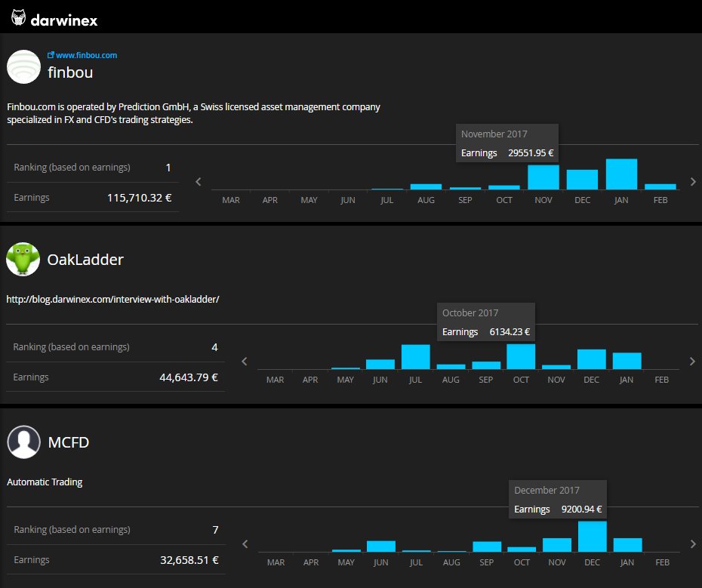702x588 pixels.
Task: Click finbou ranking value 1
Action: [168, 168]
